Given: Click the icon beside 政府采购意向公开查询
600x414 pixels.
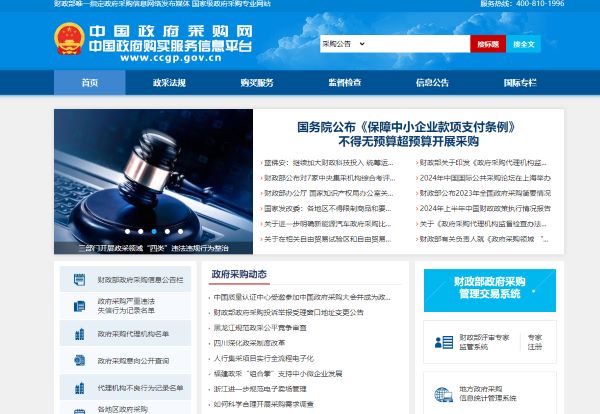Looking at the screenshot, I should (79, 360).
